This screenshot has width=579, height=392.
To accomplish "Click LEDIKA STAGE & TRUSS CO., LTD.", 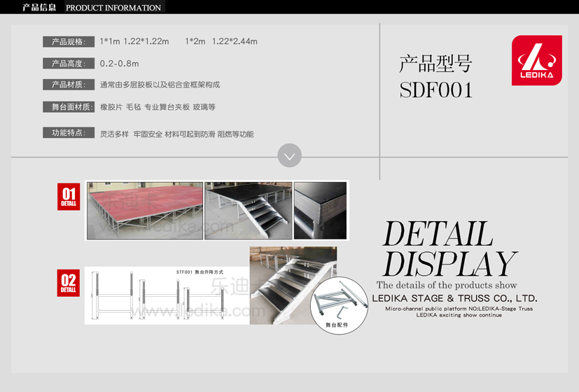I will [x=454, y=298].
